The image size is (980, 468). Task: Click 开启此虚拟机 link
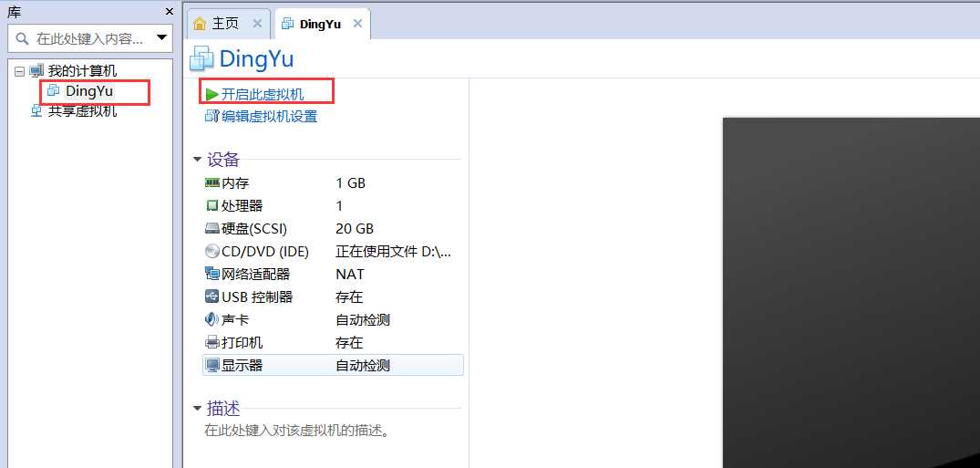tap(263, 95)
